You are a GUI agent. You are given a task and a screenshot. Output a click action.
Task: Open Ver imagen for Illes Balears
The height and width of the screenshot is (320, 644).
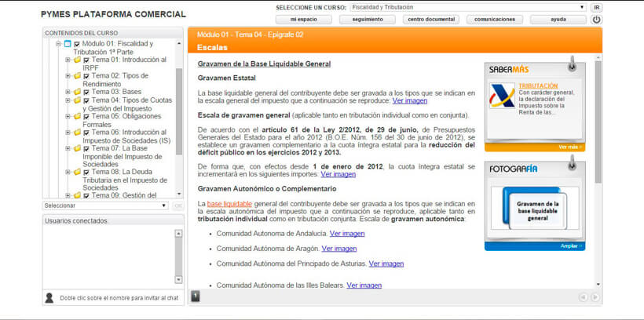(x=364, y=285)
